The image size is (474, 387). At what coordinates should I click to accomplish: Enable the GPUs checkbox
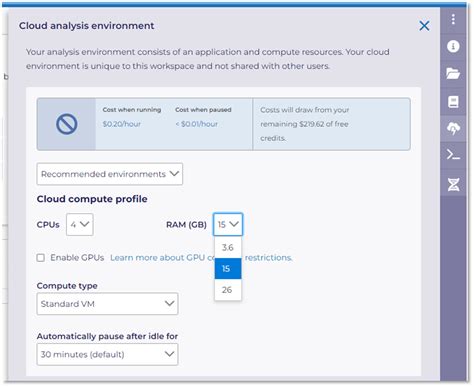[41, 258]
